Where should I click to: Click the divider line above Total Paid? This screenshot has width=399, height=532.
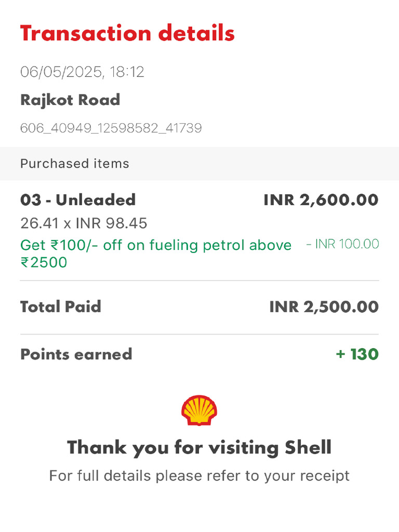click(x=199, y=281)
